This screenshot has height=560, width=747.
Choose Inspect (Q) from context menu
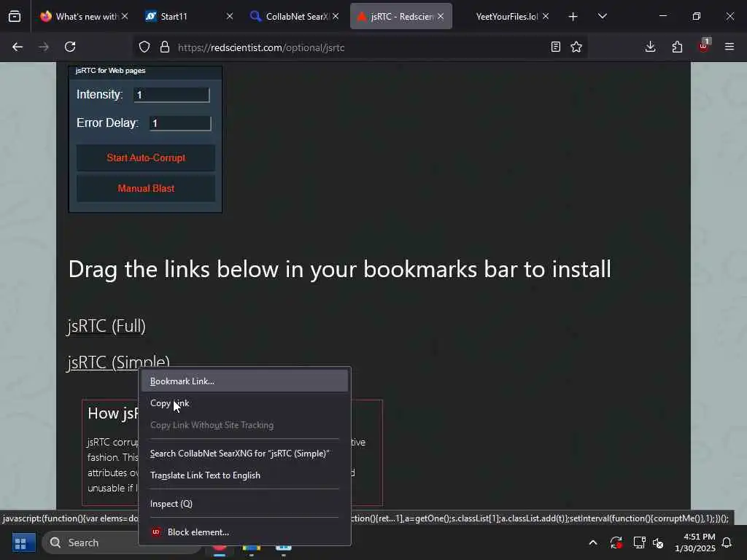[245, 503]
